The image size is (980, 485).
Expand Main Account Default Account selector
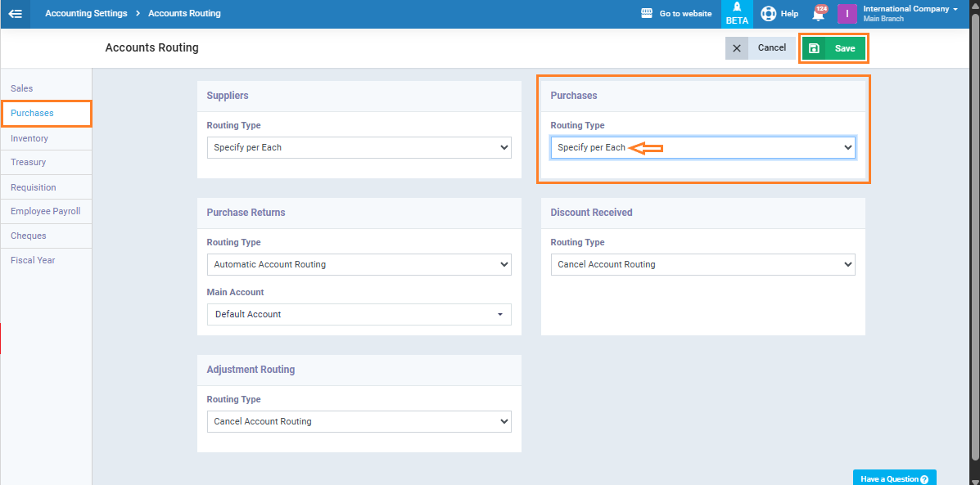point(359,315)
